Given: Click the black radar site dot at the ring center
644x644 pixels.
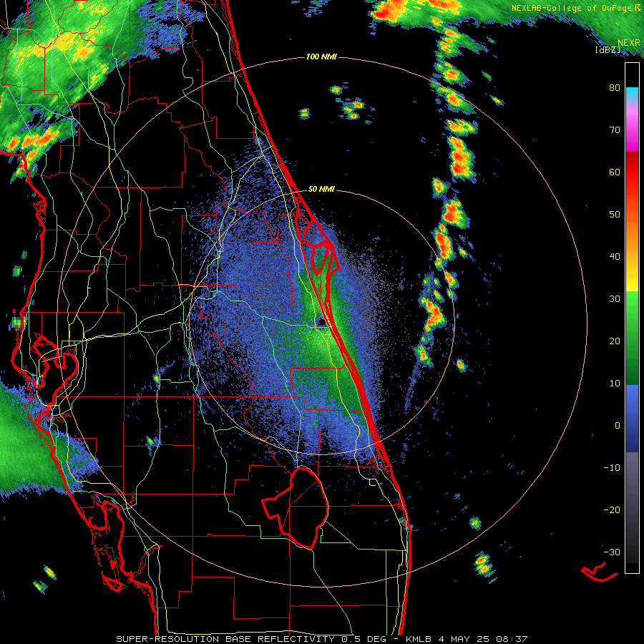Looking at the screenshot, I should tap(321, 323).
